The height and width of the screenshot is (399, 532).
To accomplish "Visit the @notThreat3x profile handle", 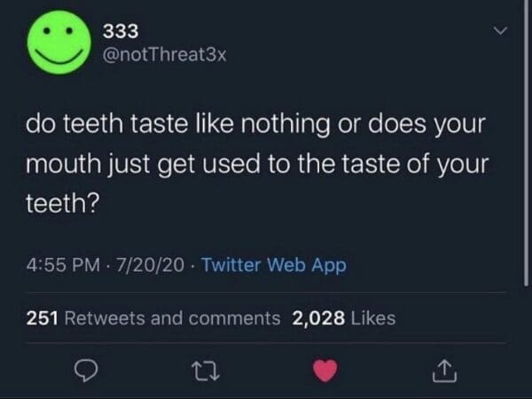I will [x=166, y=55].
